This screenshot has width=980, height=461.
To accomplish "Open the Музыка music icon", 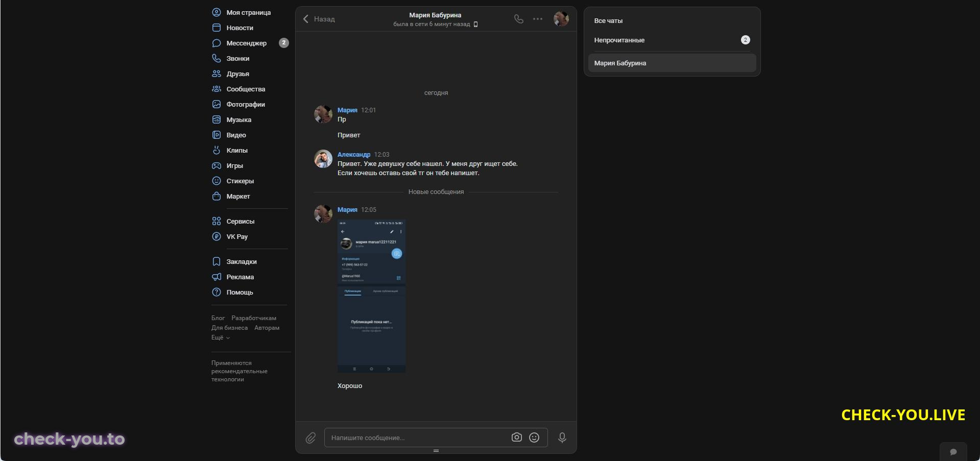I will pos(217,119).
